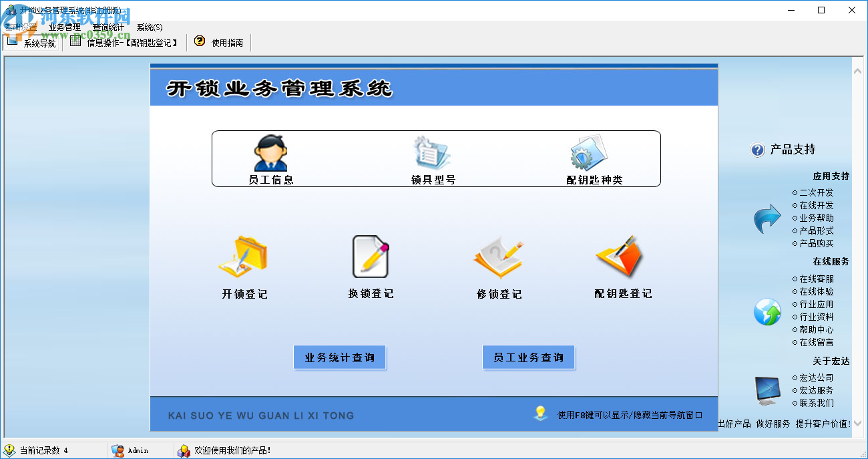
Task: Click the blue arrow icon under 应用支持
Action: click(x=767, y=218)
